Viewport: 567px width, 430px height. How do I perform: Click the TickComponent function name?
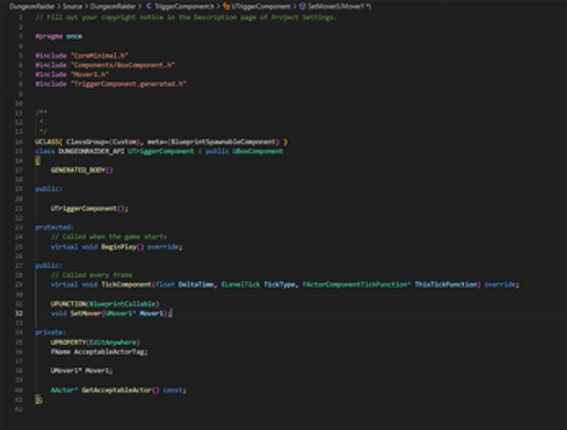(126, 285)
